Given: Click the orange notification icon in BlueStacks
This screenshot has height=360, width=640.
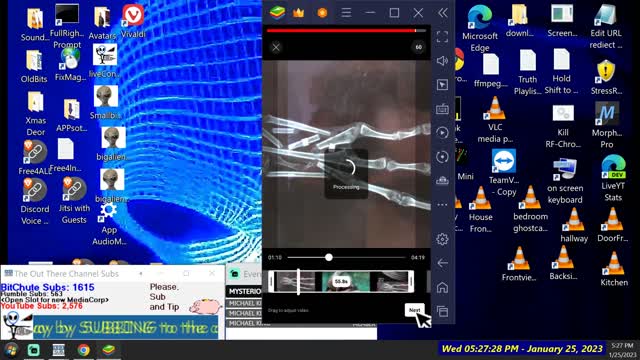Looking at the screenshot, I should [x=322, y=13].
